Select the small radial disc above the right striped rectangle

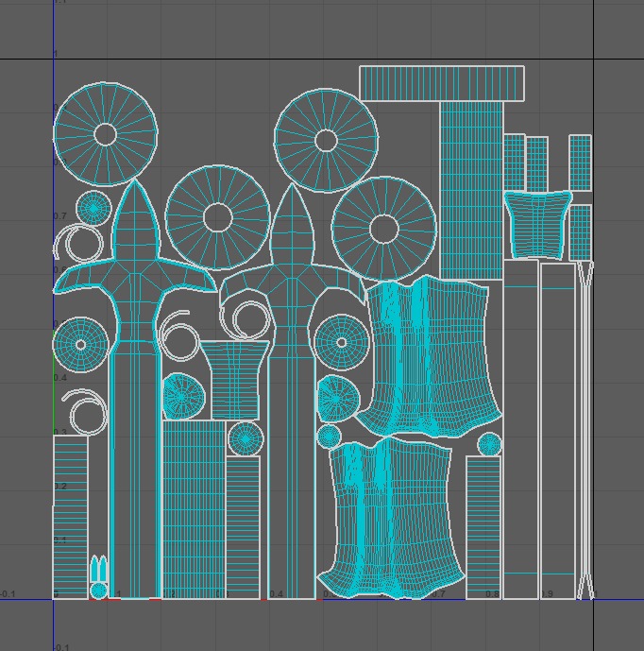(x=490, y=444)
